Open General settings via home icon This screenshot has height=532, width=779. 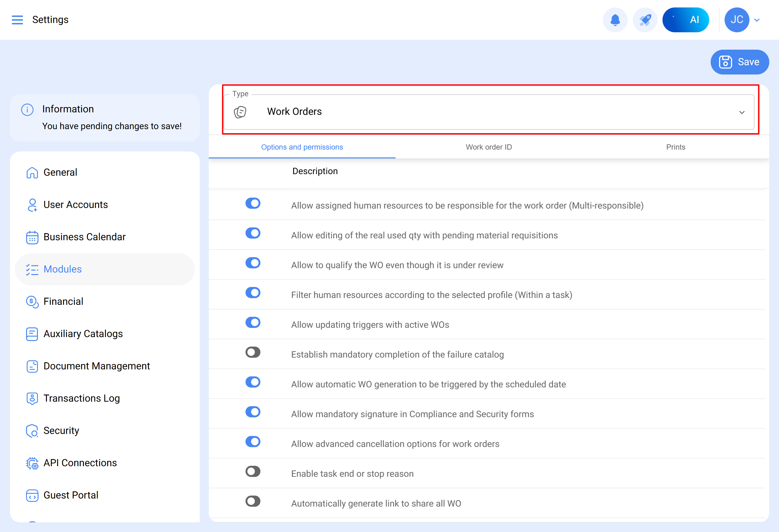[32, 173]
